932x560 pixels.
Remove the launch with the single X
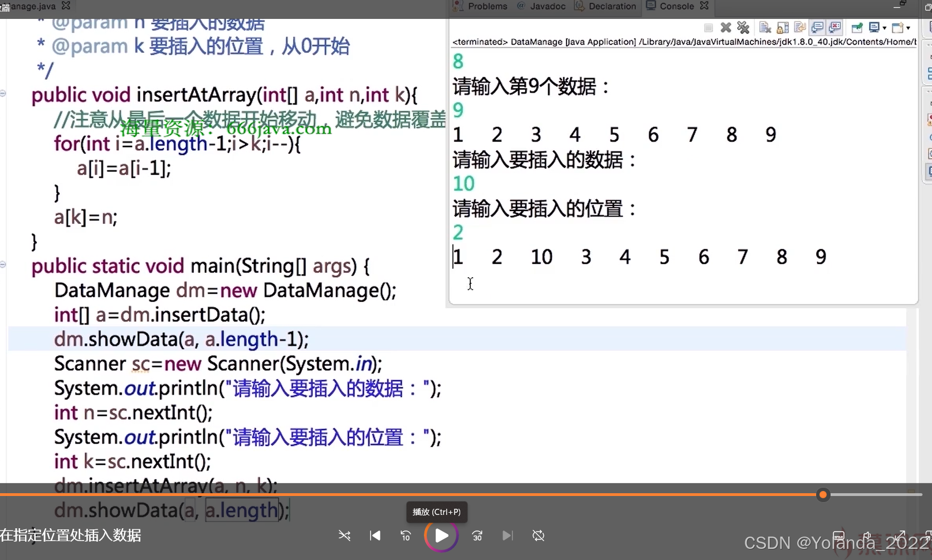[726, 27]
